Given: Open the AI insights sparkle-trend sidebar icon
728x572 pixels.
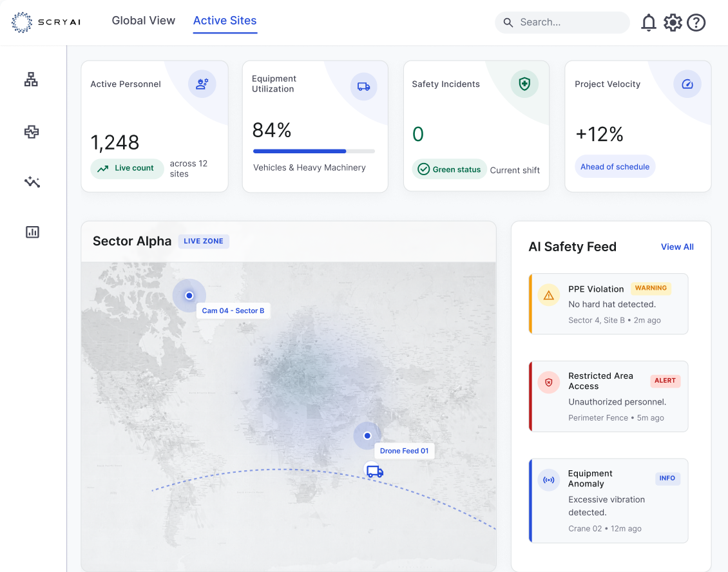Looking at the screenshot, I should [32, 182].
